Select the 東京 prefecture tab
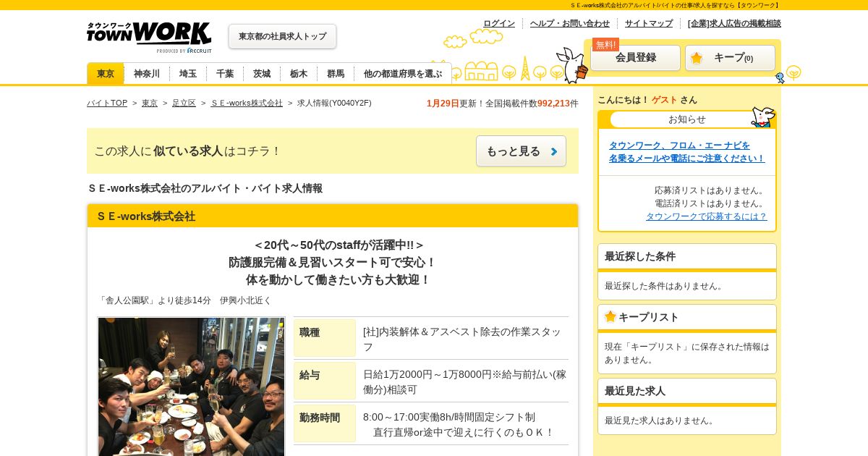 [x=106, y=74]
